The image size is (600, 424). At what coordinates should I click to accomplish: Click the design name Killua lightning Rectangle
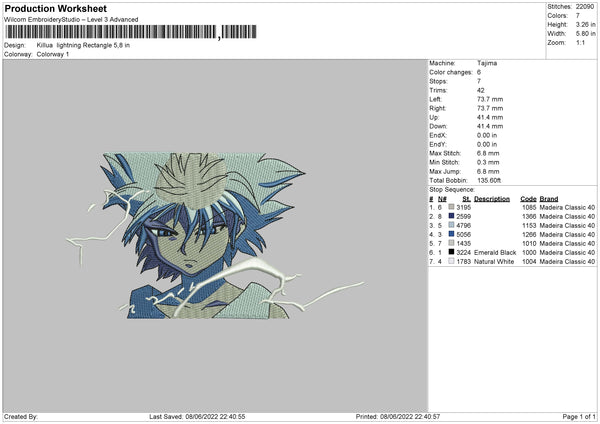(83, 45)
